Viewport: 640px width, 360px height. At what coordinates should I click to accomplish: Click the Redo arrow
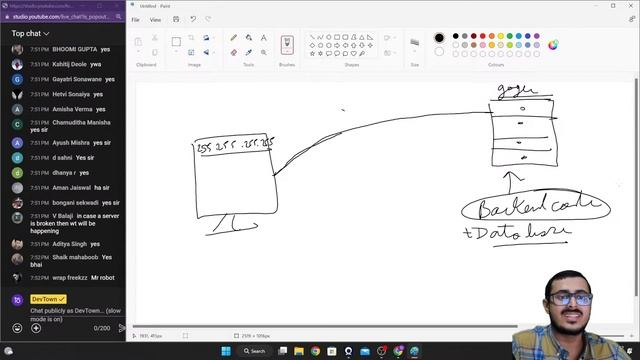click(x=208, y=19)
